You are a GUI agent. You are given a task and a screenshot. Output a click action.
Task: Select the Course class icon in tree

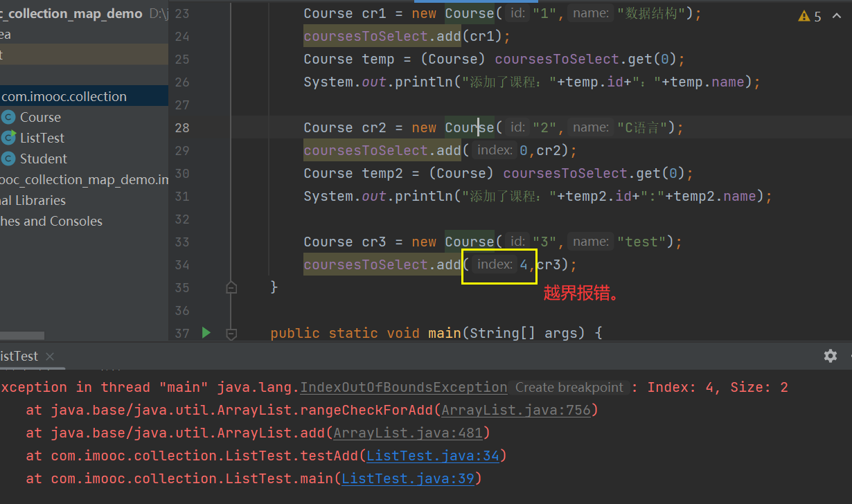(x=8, y=117)
